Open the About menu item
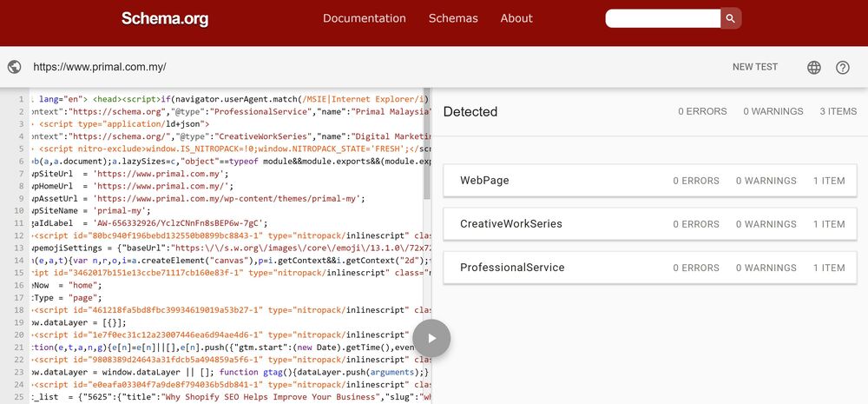 pyautogui.click(x=516, y=18)
